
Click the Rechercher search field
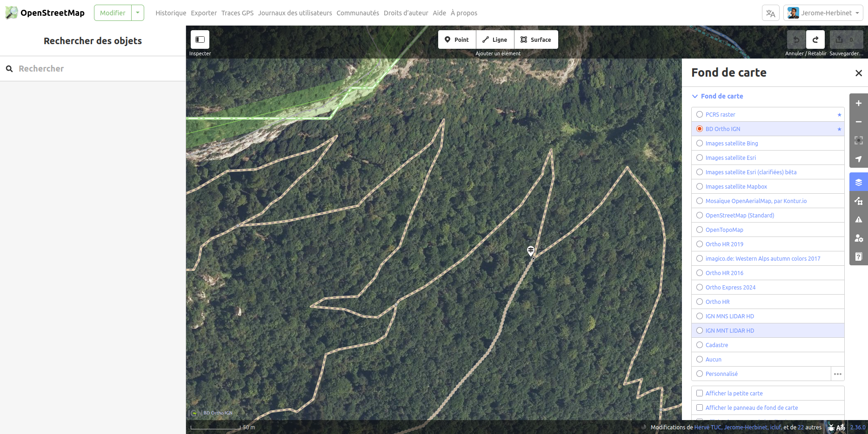pyautogui.click(x=93, y=69)
